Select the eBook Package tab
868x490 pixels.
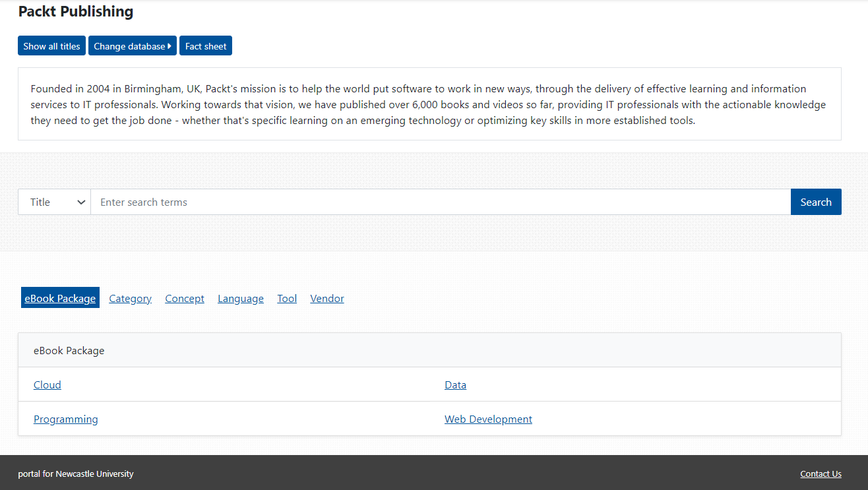(x=60, y=299)
